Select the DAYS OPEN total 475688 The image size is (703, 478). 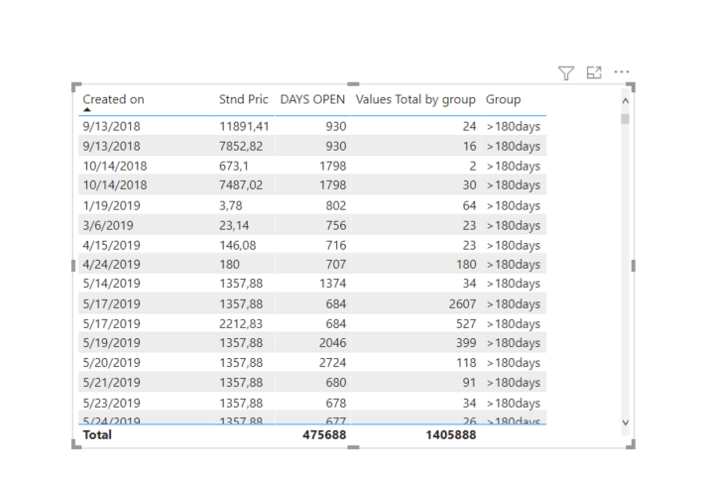[x=324, y=435]
